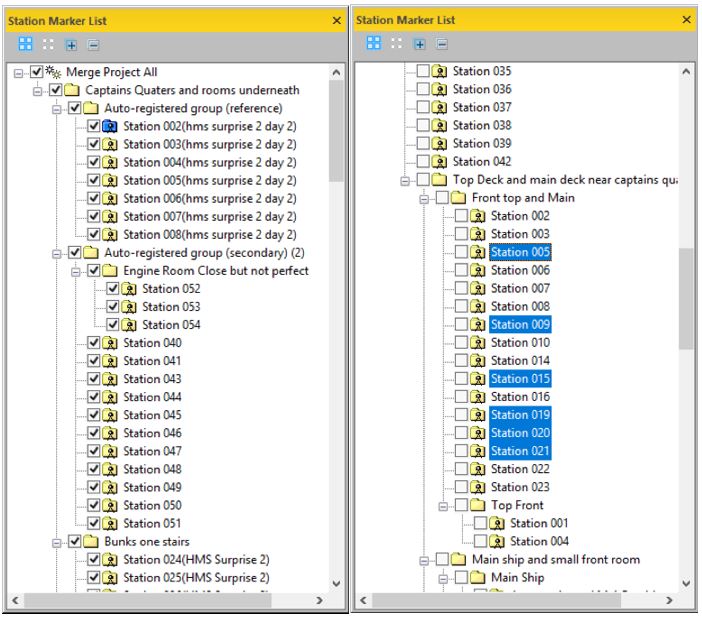Uncheck the Merge Project All checkbox
The image size is (702, 617).
pyautogui.click(x=37, y=72)
